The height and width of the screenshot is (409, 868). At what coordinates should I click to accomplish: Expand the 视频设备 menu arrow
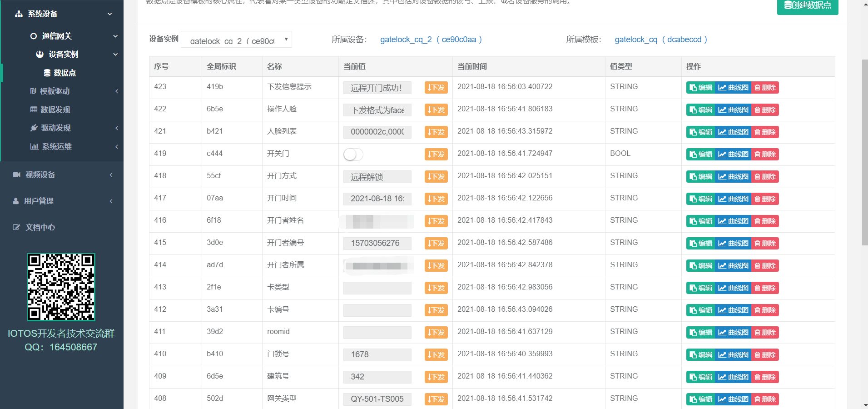111,175
